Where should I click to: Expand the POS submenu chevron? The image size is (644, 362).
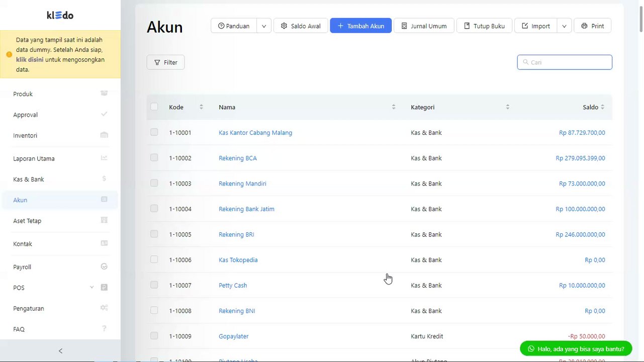[x=91, y=288]
